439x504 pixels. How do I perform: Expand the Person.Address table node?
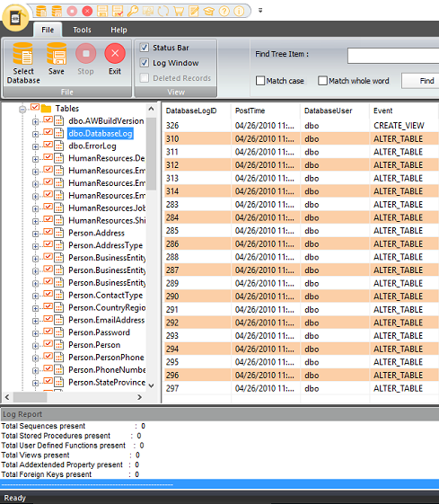click(35, 234)
